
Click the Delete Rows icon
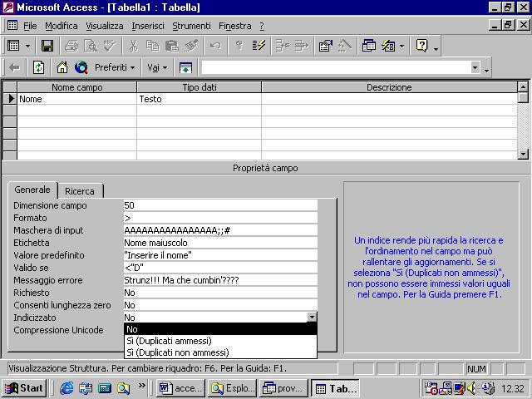point(301,46)
